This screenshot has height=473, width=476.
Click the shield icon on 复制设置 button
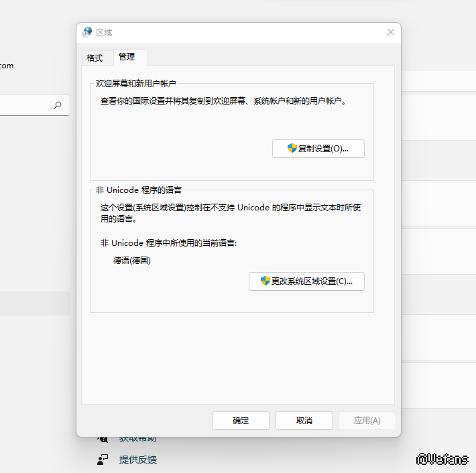(x=292, y=148)
